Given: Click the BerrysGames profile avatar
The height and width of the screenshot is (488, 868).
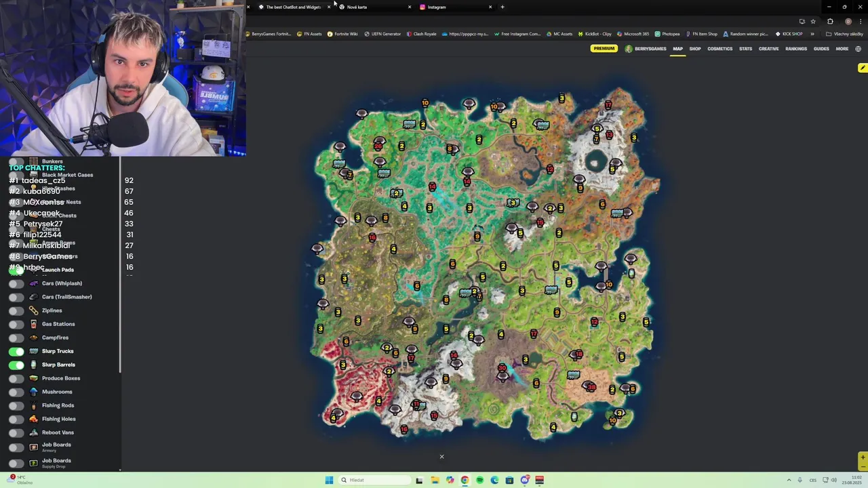Looking at the screenshot, I should click(629, 49).
